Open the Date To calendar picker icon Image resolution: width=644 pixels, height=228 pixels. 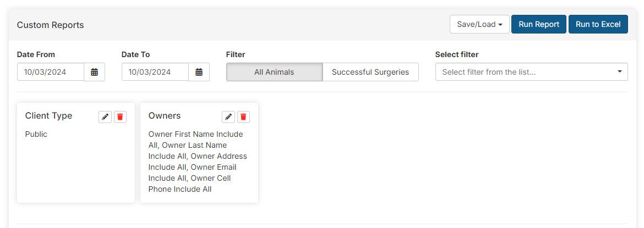[199, 72]
